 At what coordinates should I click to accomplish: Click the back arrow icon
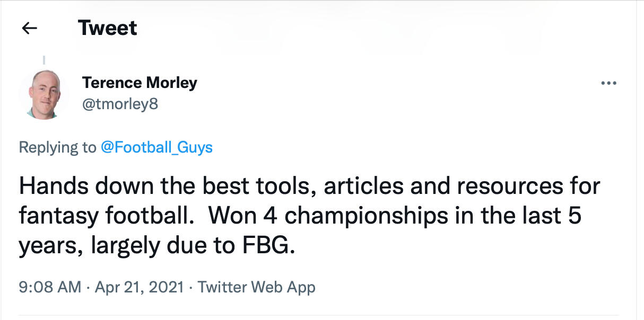pyautogui.click(x=30, y=28)
